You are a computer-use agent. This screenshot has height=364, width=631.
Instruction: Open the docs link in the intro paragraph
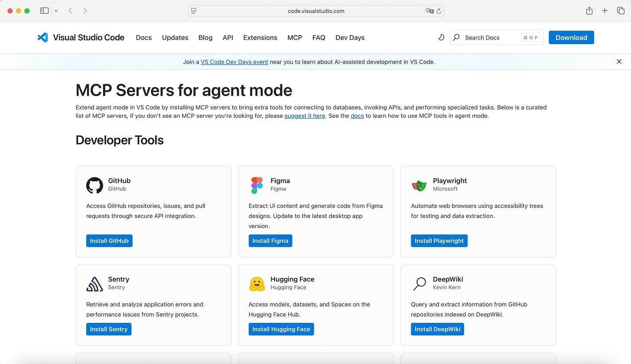click(x=358, y=116)
